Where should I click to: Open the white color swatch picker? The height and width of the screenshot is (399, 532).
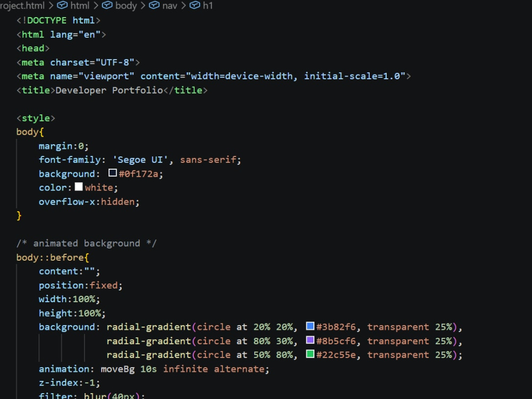[79, 187]
